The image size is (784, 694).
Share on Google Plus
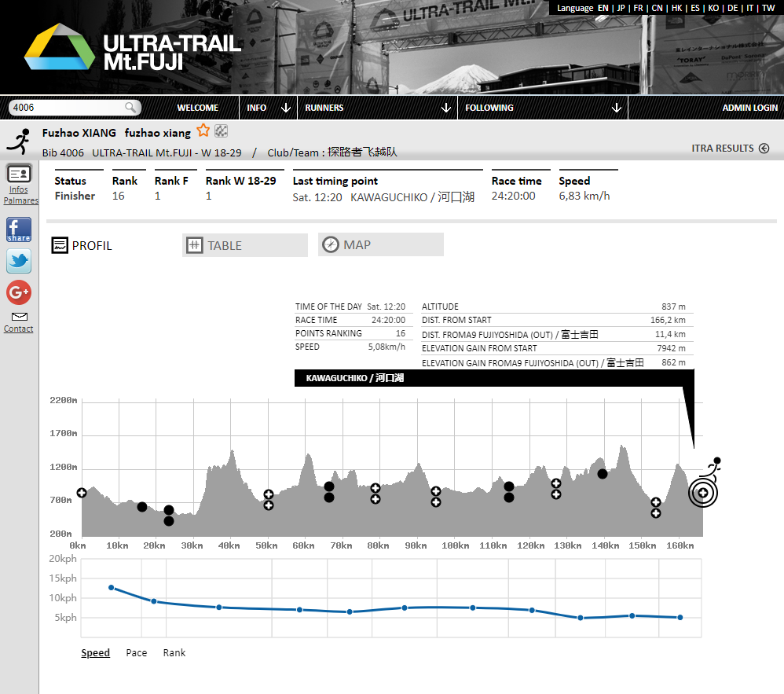click(x=19, y=292)
